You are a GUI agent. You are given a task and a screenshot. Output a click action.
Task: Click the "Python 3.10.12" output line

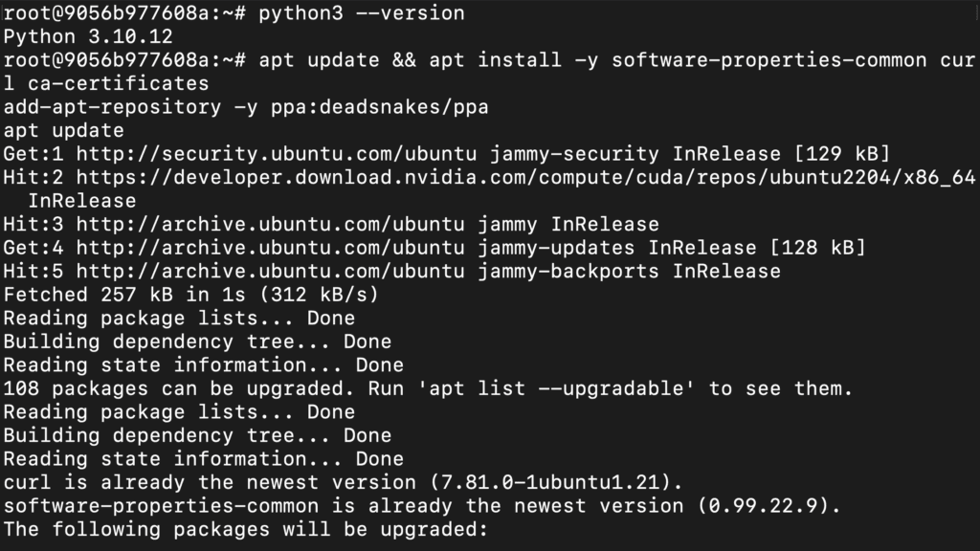point(88,36)
